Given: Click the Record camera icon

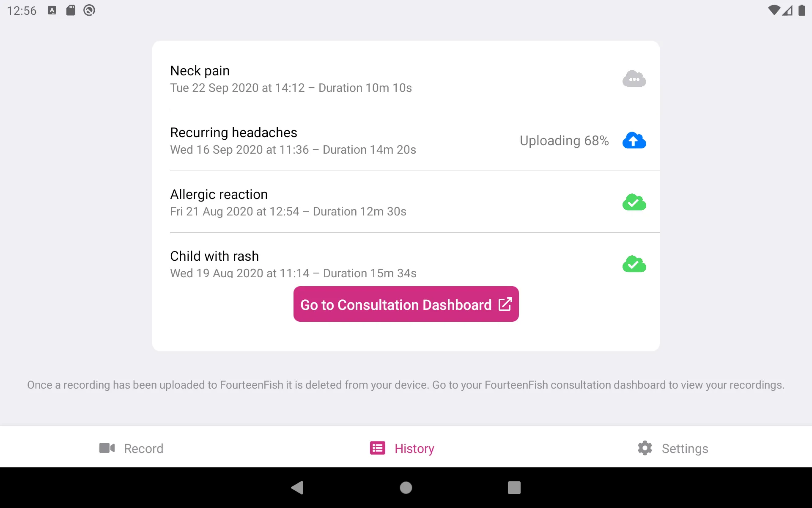Looking at the screenshot, I should 107,448.
